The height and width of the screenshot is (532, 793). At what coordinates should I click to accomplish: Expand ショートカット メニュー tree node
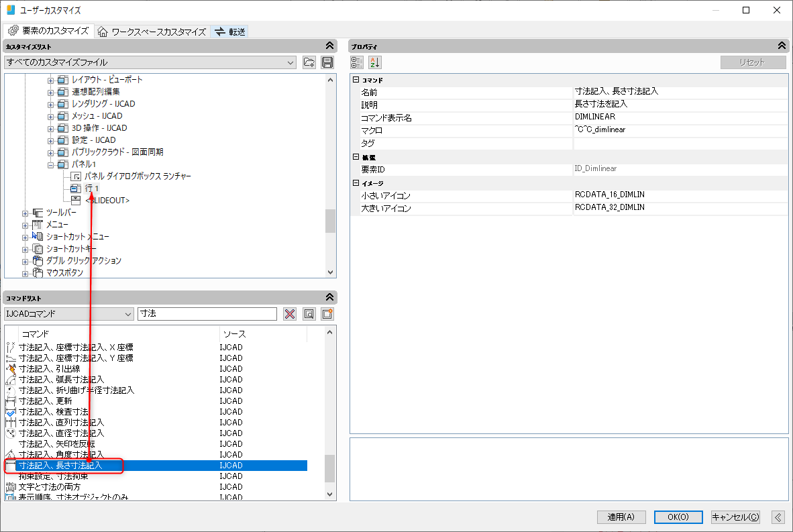tap(25, 237)
